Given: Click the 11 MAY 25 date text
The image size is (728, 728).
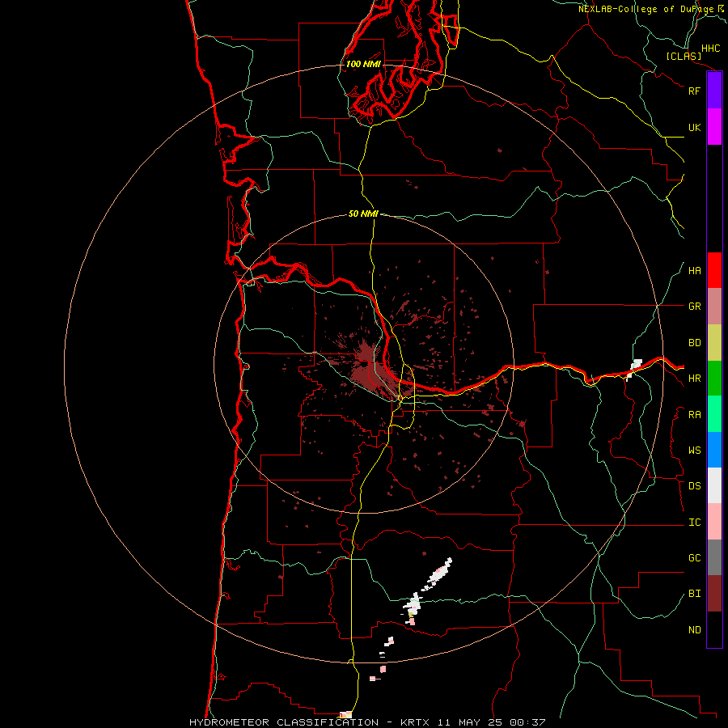Looking at the screenshot, I should (x=470, y=722).
